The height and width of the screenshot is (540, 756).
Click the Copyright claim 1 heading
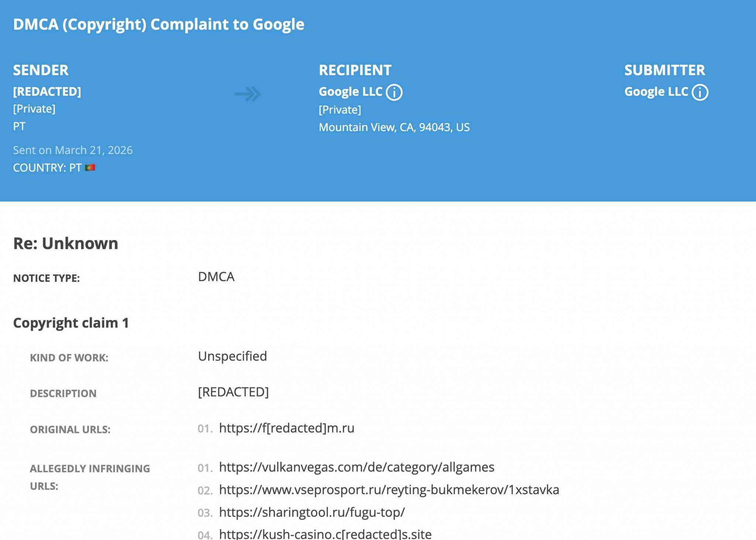click(x=71, y=323)
